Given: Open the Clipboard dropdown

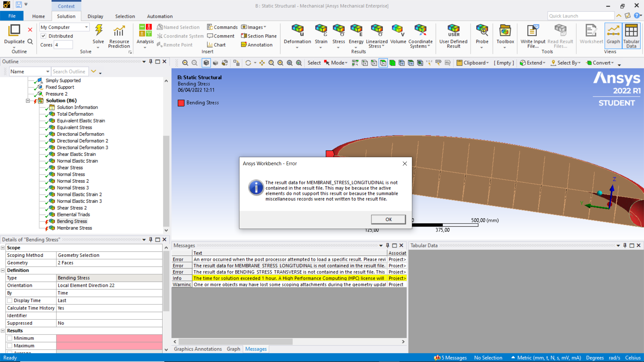Looking at the screenshot, I should [473, 63].
